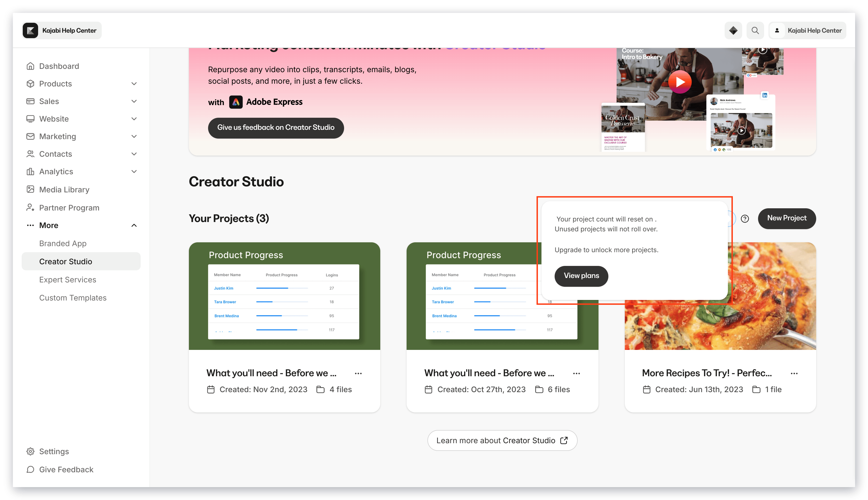Viewport: 868px width, 500px height.
Task: Click the New Project button
Action: point(787,218)
